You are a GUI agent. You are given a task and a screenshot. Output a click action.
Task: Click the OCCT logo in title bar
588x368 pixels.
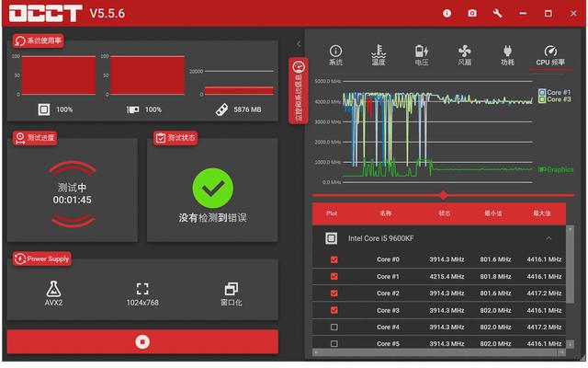46,14
